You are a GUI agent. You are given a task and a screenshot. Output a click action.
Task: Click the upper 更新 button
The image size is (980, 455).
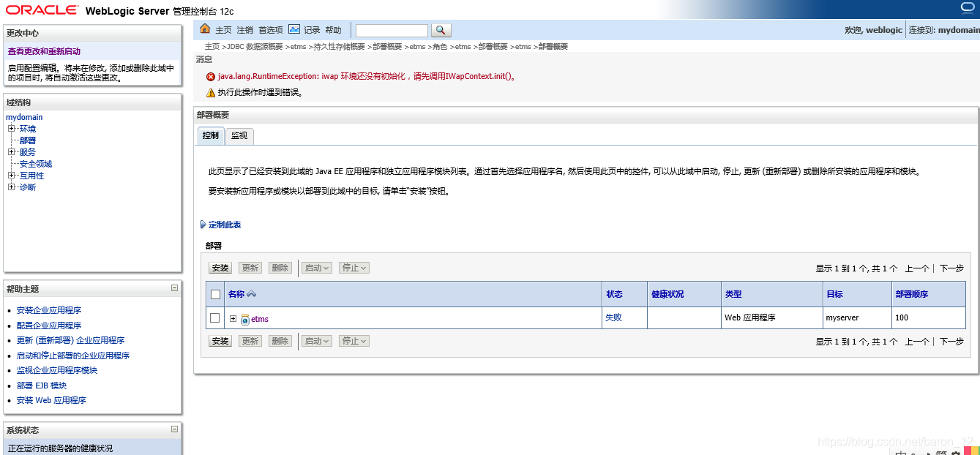pyautogui.click(x=250, y=268)
